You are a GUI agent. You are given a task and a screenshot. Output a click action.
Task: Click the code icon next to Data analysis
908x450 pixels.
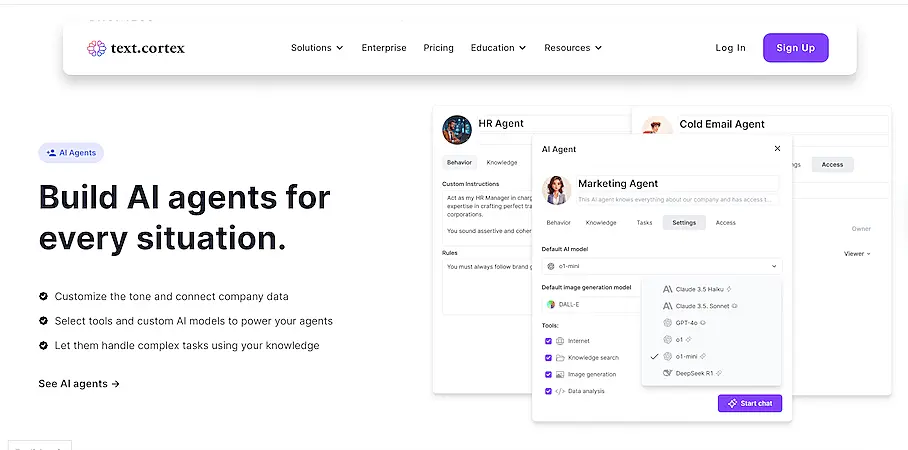[x=560, y=391]
